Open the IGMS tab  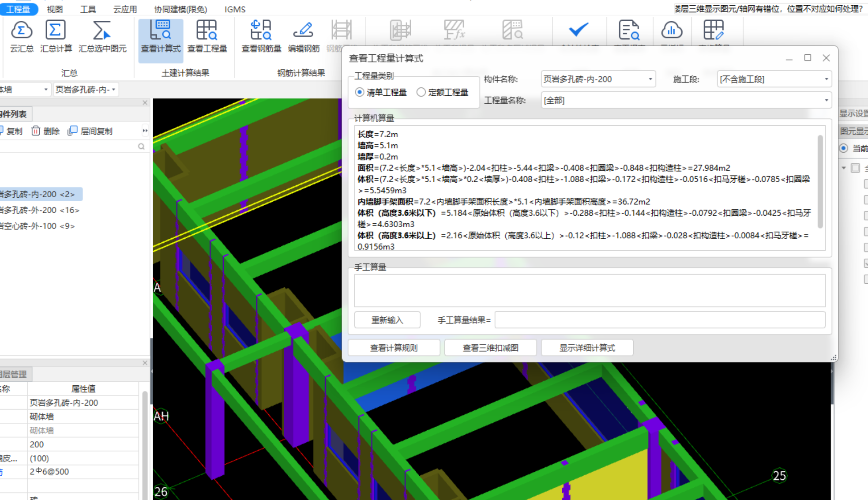pos(235,9)
